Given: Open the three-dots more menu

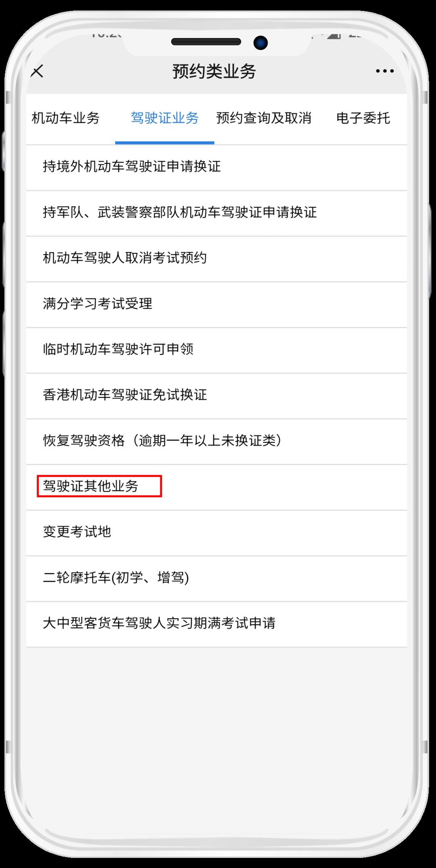Looking at the screenshot, I should tap(384, 71).
